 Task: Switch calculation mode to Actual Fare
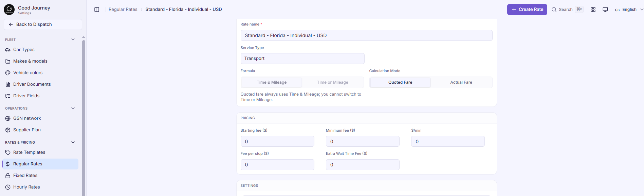coord(461,82)
